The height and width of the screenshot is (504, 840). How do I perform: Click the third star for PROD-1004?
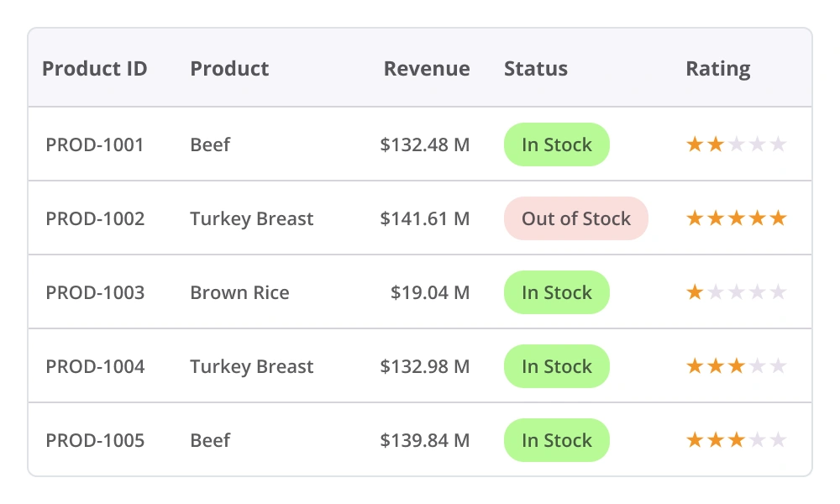(737, 365)
